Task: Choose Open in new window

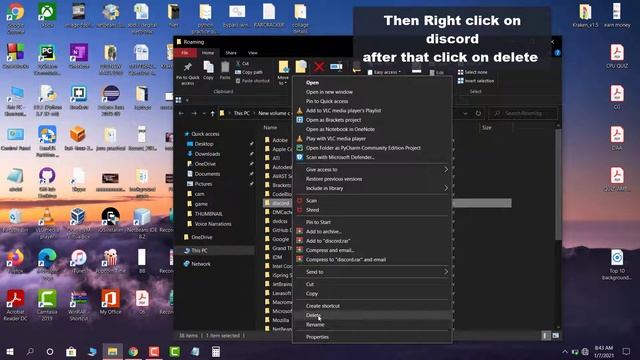Action: (372, 92)
